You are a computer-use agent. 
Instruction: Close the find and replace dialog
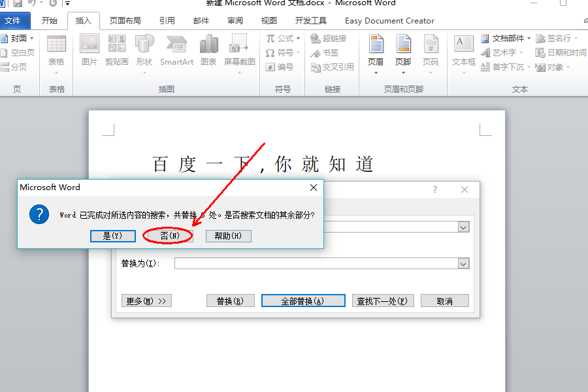[465, 190]
